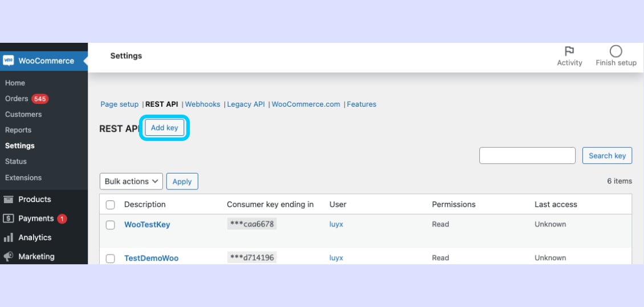Screen dimensions: 644x307
Task: Open the Page setup settings tab
Action: point(120,104)
